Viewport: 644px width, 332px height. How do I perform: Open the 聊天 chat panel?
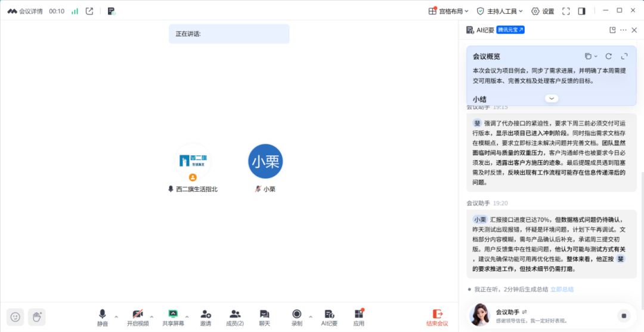[265, 318]
